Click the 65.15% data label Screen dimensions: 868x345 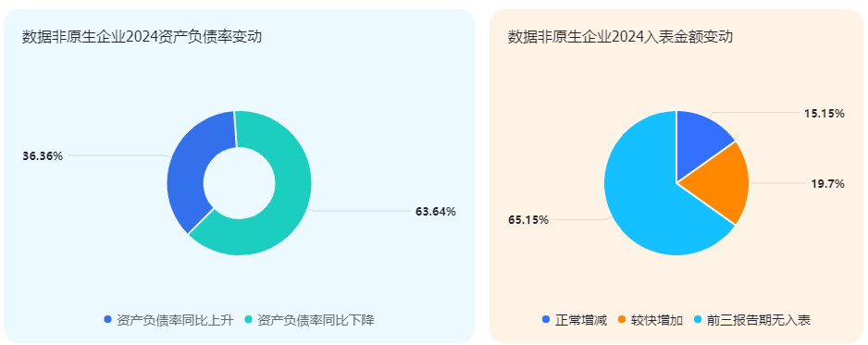528,220
